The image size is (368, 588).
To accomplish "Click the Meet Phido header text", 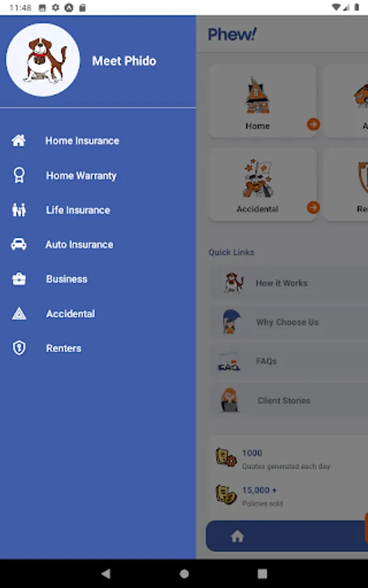I will (x=124, y=61).
